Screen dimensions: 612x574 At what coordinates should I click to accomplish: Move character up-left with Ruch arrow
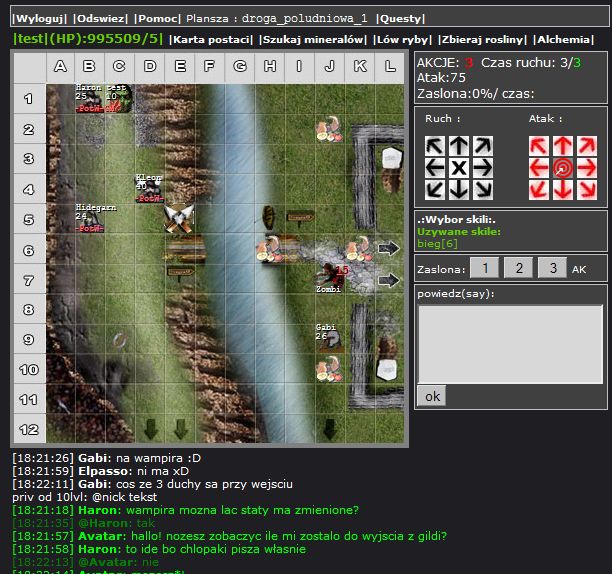435,146
